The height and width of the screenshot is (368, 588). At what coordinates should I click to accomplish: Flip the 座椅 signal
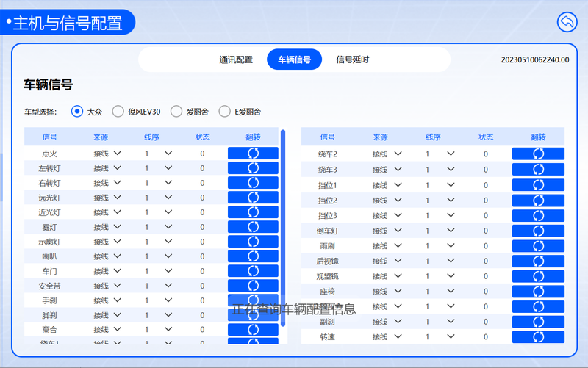coord(538,291)
